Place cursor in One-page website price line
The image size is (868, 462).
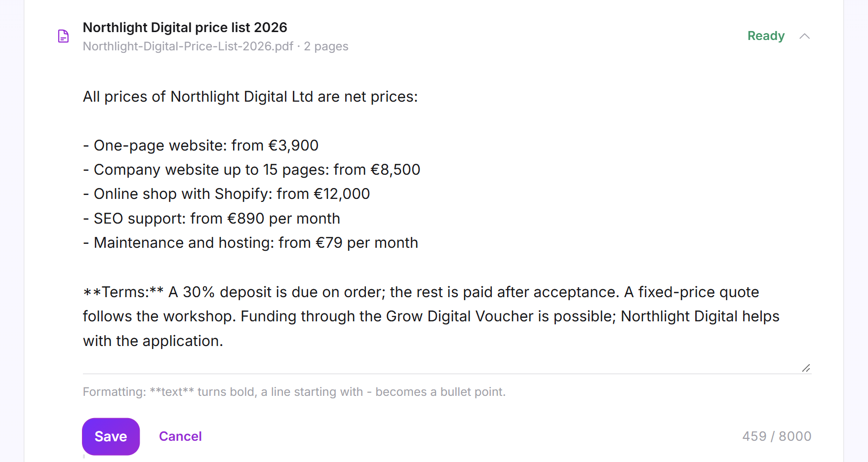coord(200,146)
